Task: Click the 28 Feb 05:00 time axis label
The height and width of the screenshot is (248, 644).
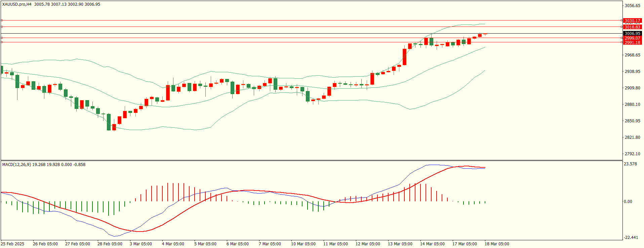Action: [x=110, y=244]
